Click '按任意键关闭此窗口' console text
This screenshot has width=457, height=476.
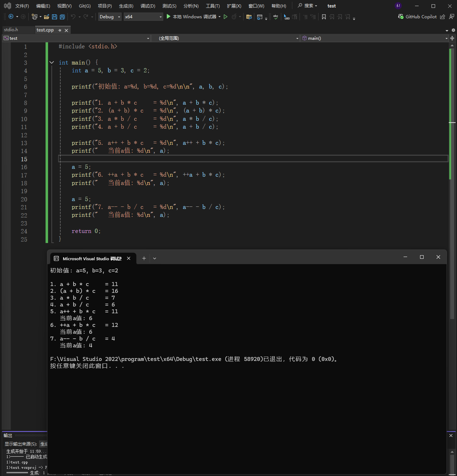click(87, 366)
